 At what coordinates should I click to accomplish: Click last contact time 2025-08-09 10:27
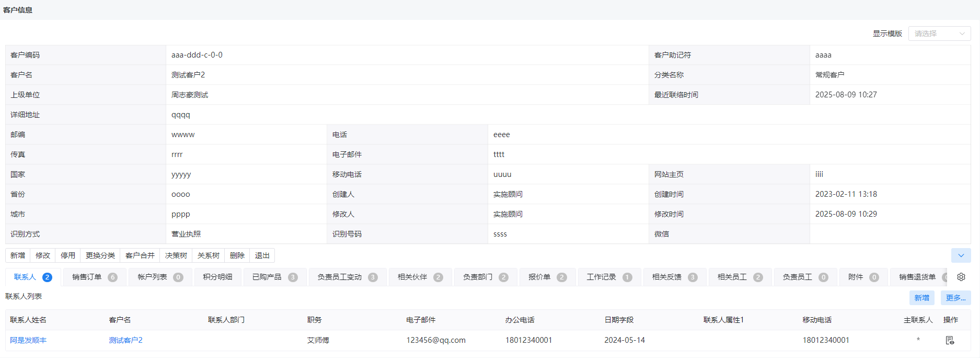click(x=846, y=95)
